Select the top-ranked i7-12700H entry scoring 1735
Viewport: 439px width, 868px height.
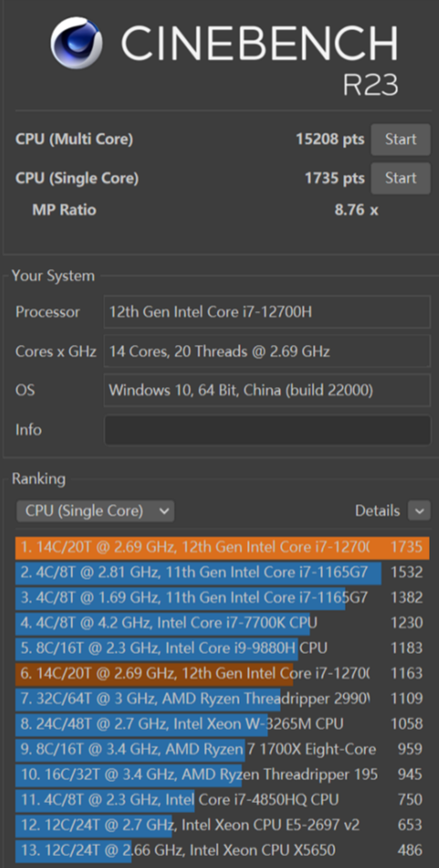tap(222, 547)
